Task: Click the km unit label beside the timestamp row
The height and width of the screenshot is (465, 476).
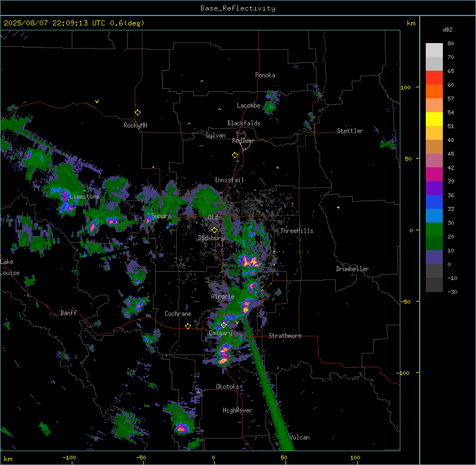Action: click(411, 23)
